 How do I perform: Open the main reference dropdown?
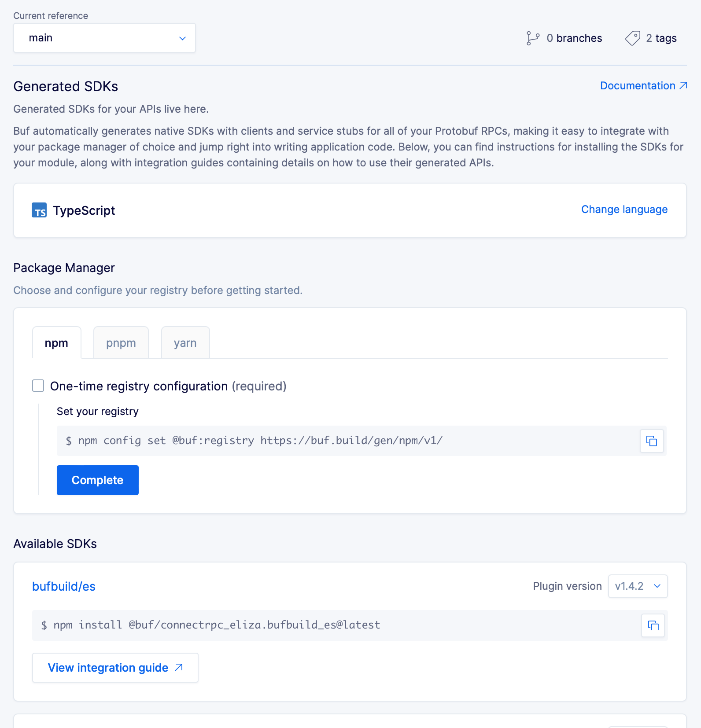[104, 38]
